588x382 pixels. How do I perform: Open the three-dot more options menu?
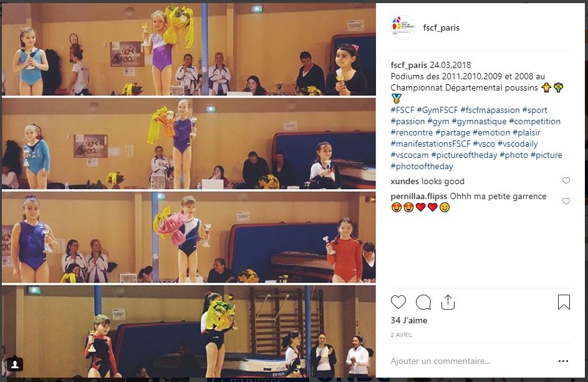point(563,361)
